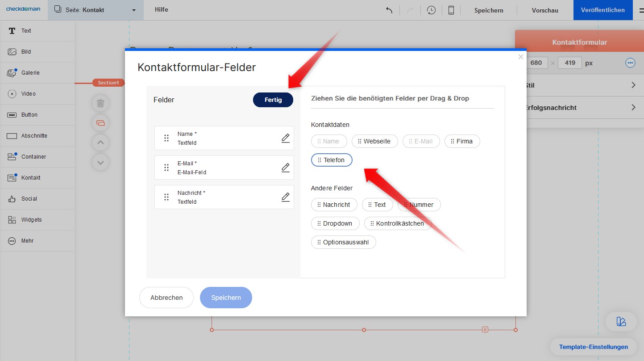Viewport: 644px width, 361px height.
Task: Open the Seite: Kontakt page dropdown
Action: 96,10
